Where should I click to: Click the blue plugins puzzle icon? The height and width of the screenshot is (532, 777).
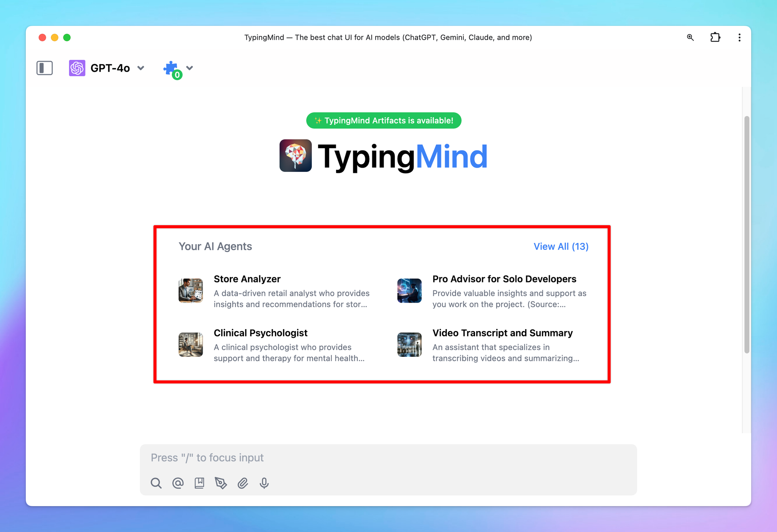click(171, 68)
